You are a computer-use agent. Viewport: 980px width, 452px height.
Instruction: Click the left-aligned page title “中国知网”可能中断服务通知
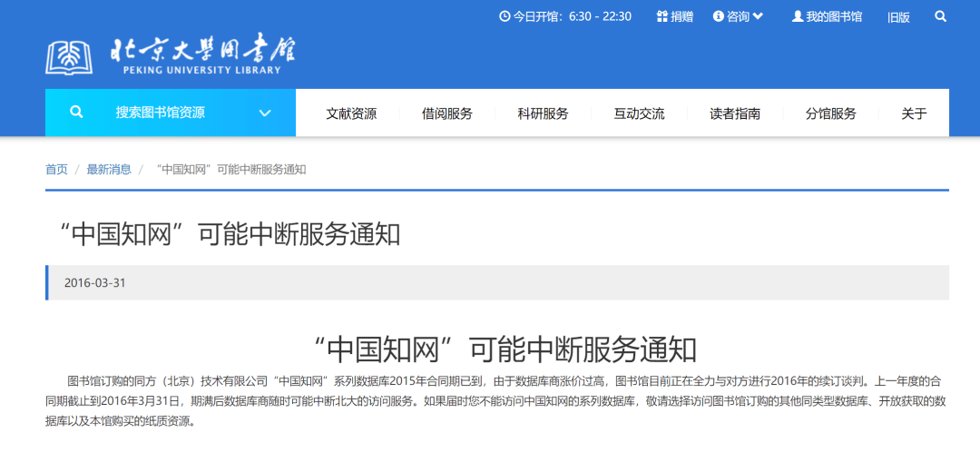pos(230,234)
